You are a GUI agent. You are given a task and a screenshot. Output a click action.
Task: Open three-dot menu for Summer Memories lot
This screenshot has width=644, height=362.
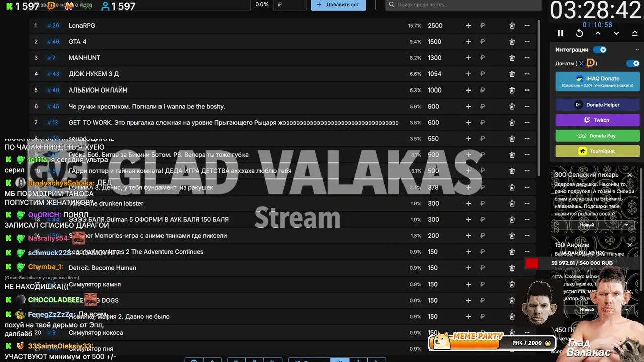pyautogui.click(x=527, y=235)
